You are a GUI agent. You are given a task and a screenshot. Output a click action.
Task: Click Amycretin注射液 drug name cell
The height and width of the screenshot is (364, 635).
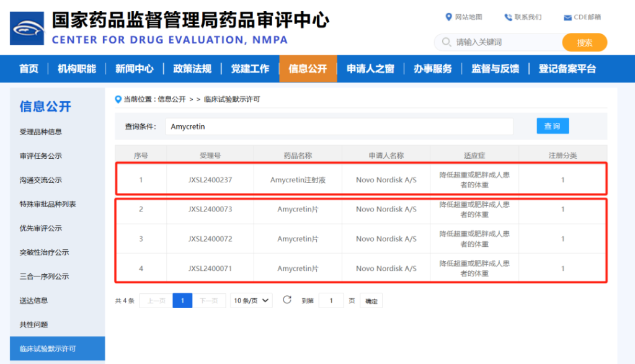(298, 180)
